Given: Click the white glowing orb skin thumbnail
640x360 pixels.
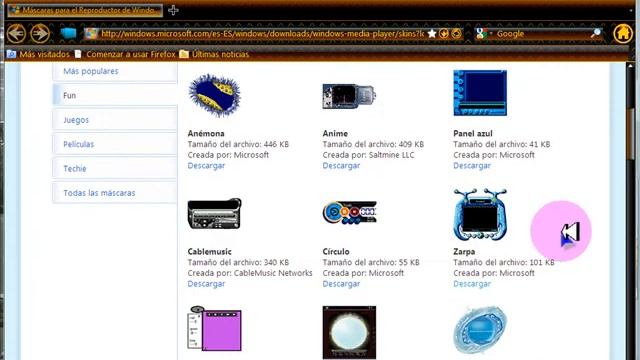Looking at the screenshot, I should point(349,332).
